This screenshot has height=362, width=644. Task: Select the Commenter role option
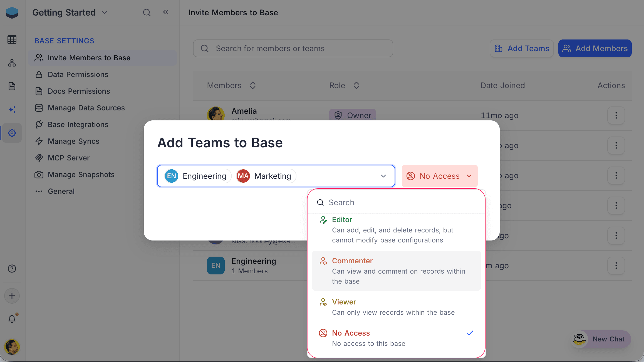click(396, 271)
